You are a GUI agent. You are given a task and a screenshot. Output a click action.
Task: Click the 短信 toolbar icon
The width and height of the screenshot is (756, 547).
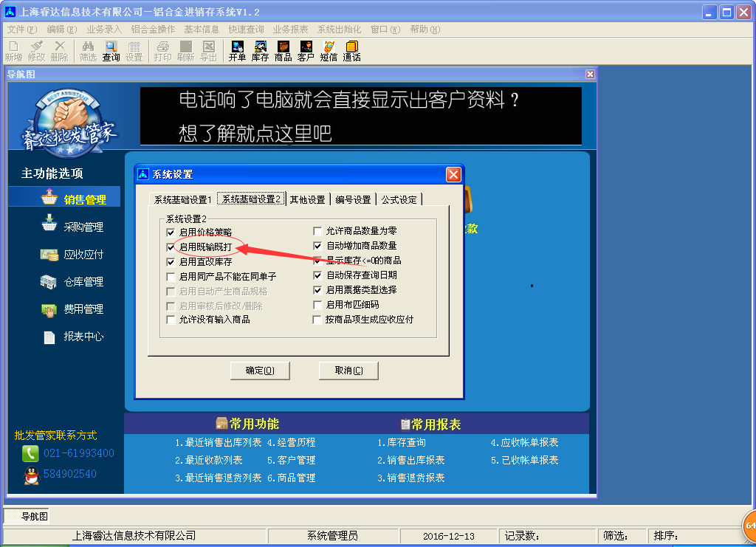pyautogui.click(x=329, y=51)
